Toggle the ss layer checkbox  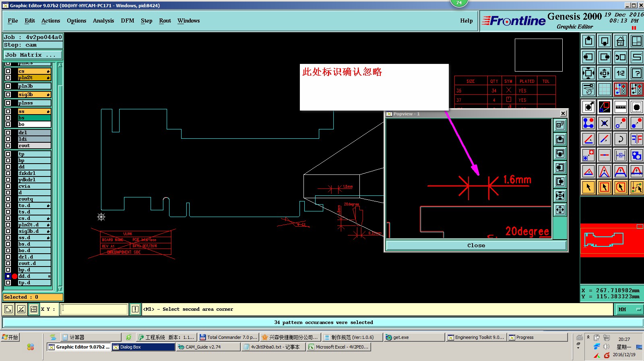(8, 111)
